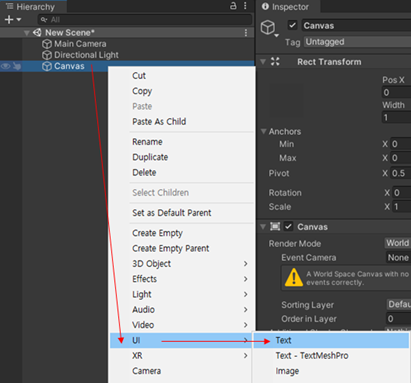Select Directional Light in the Hierarchy
The height and width of the screenshot is (383, 411).
(86, 55)
